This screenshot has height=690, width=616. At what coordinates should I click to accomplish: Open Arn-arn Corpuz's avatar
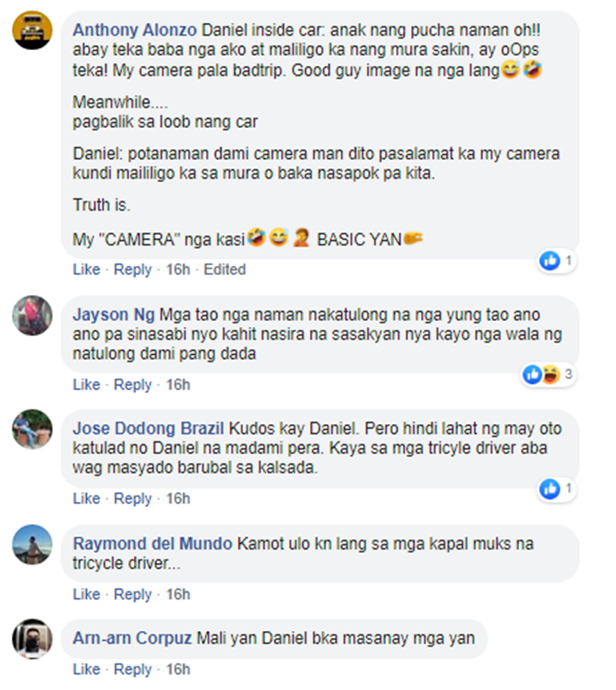pos(32,639)
